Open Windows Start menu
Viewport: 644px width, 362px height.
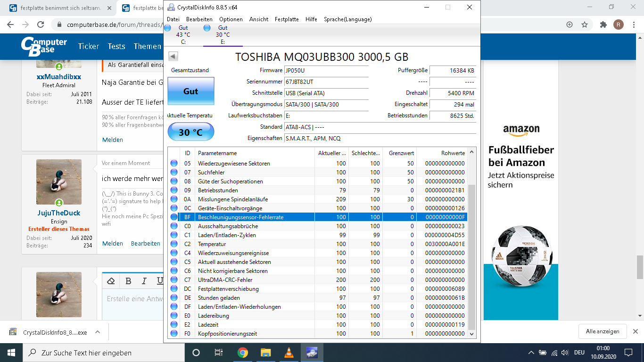pos(11,352)
